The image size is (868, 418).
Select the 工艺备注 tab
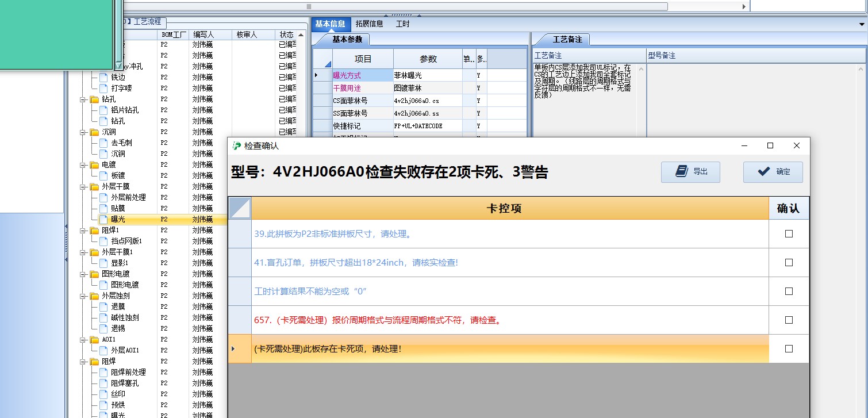[x=567, y=40]
